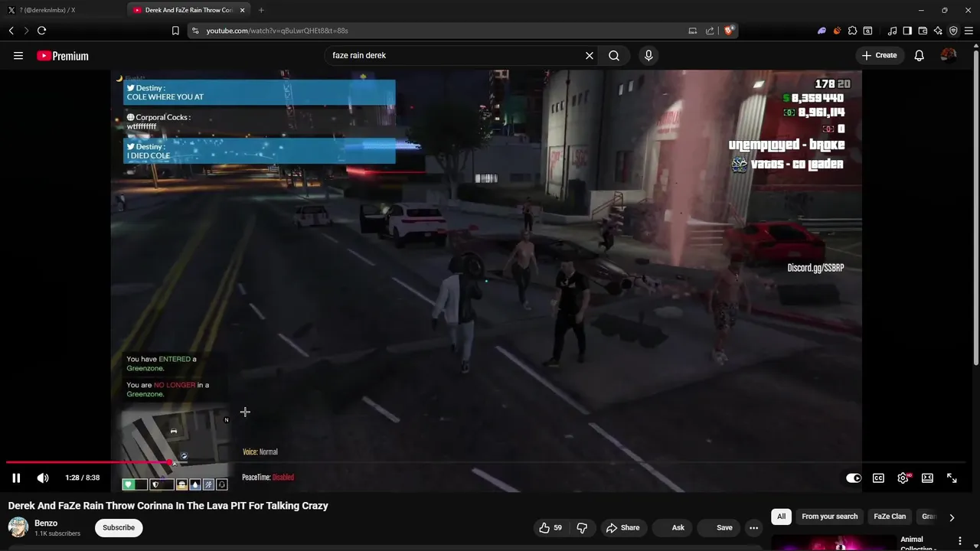The height and width of the screenshot is (551, 980).
Task: Mute the video volume
Action: [x=43, y=478]
